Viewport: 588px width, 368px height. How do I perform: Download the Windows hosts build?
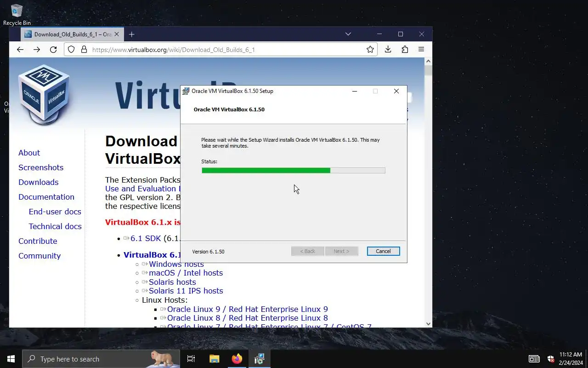tap(176, 264)
